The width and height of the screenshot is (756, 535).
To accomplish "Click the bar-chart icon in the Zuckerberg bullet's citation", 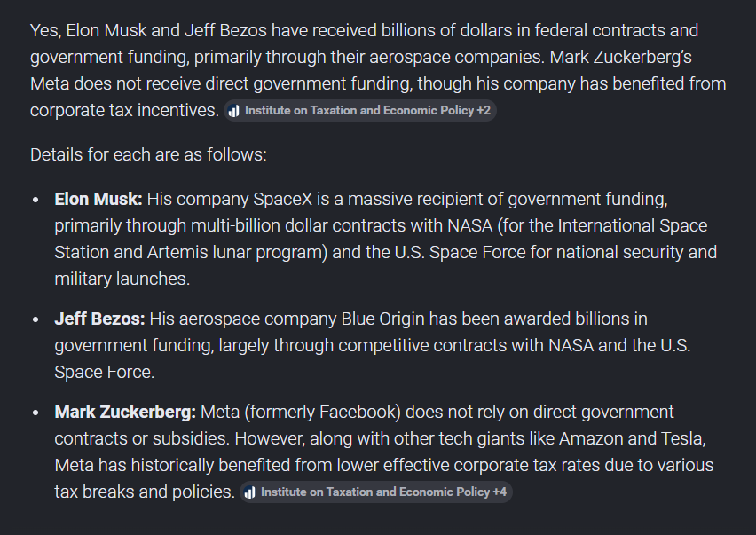I will point(249,492).
